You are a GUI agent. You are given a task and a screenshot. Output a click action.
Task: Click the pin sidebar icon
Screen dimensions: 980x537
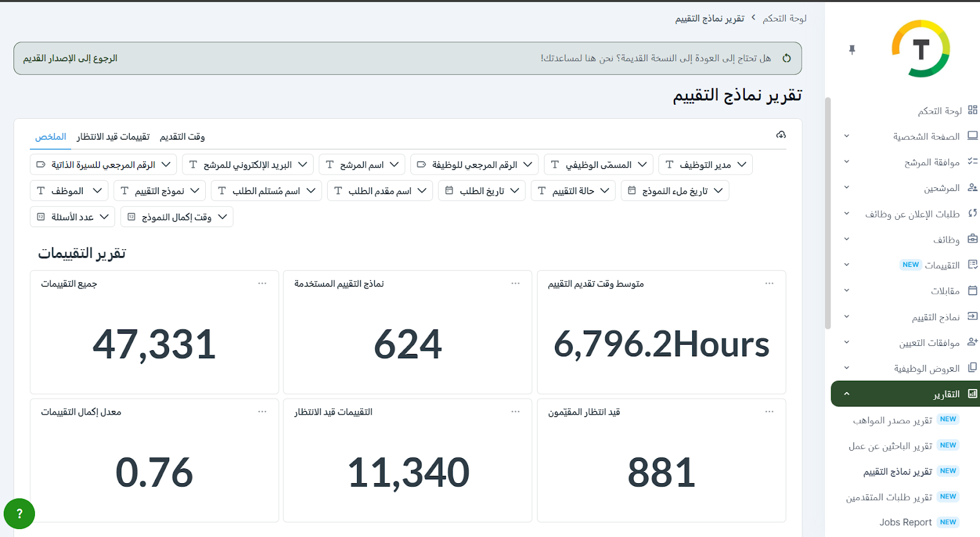point(852,50)
